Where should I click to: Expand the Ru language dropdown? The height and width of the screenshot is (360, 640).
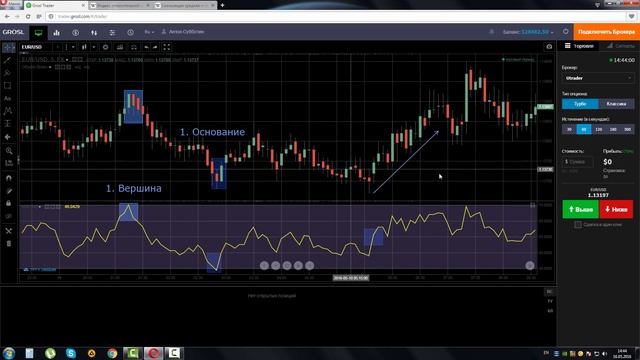[149, 32]
